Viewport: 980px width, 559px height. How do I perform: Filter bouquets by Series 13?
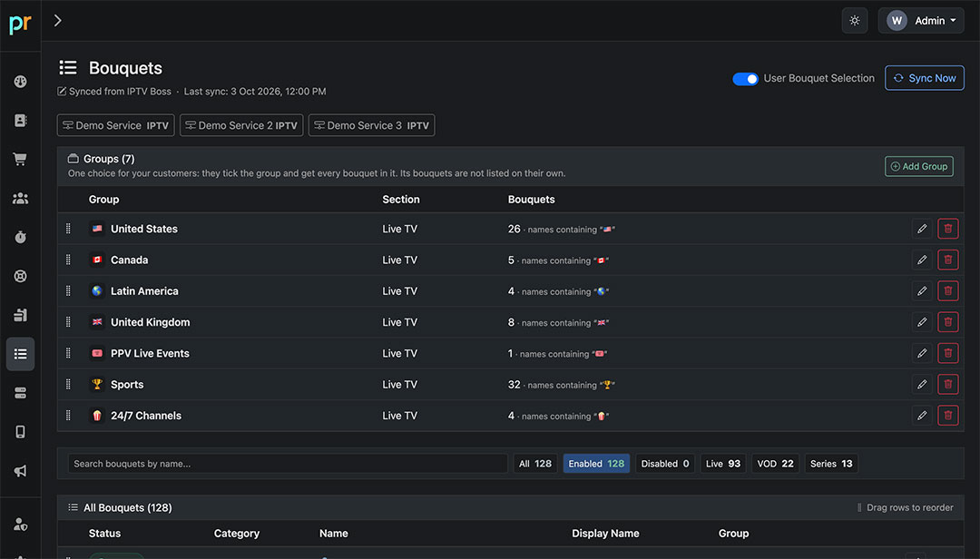[x=831, y=464]
